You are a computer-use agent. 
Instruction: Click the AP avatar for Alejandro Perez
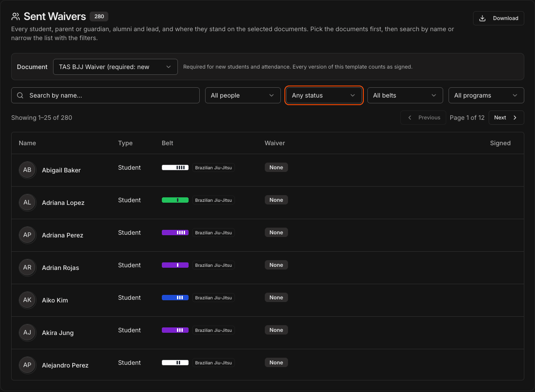pos(27,365)
